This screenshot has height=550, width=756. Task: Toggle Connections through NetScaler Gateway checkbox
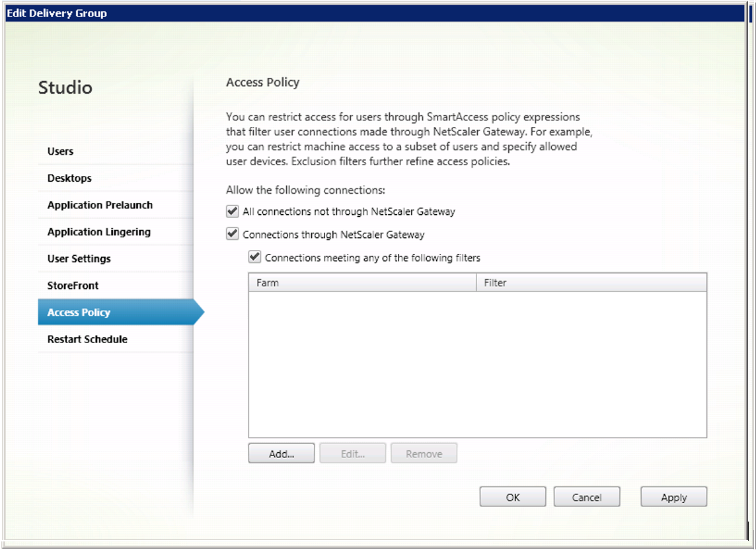pyautogui.click(x=233, y=234)
